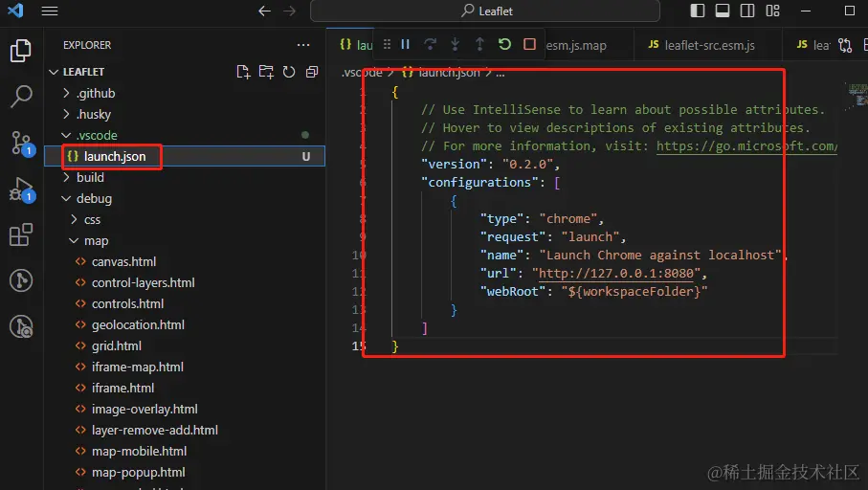Toggle the primary side bar visibility
This screenshot has width=868, height=490.
click(x=698, y=11)
